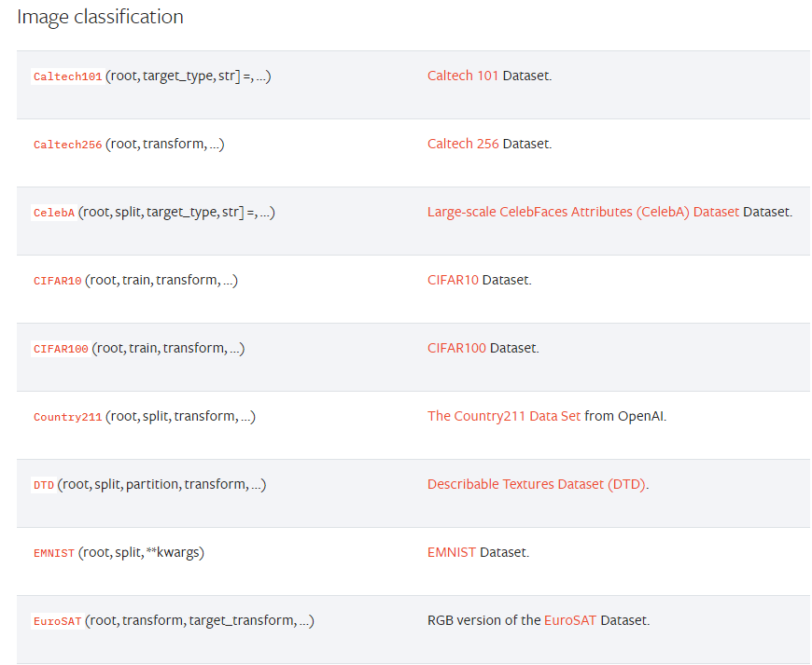
Task: Open the CIFAR10 class link
Action: click(57, 281)
